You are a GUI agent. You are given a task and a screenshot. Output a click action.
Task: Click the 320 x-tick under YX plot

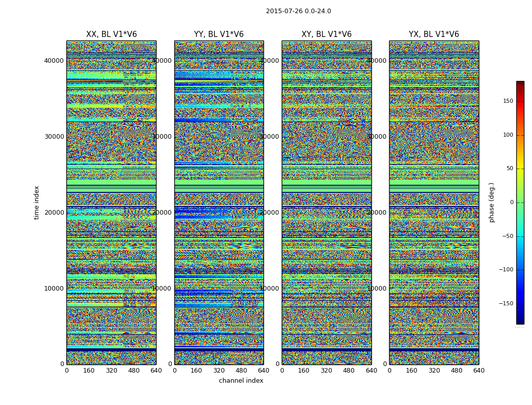point(434,371)
